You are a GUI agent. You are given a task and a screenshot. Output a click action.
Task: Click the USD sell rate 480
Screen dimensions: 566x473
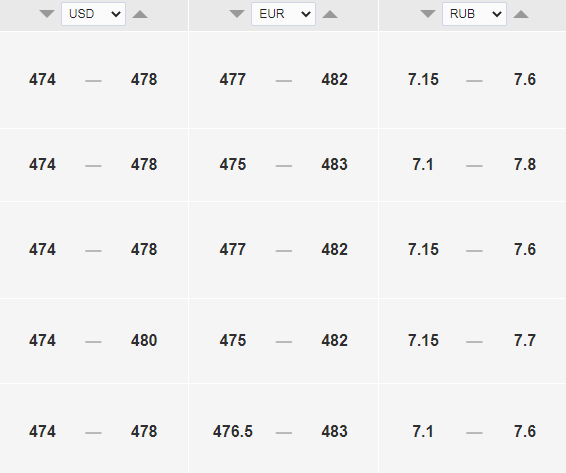[144, 340]
